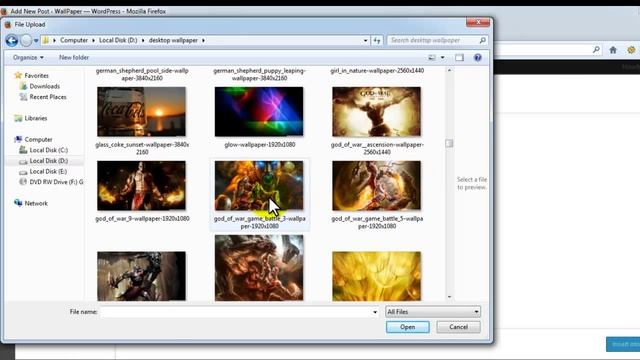The width and height of the screenshot is (640, 360).
Task: Click the scroll down arrow of the file list
Action: coord(449,297)
